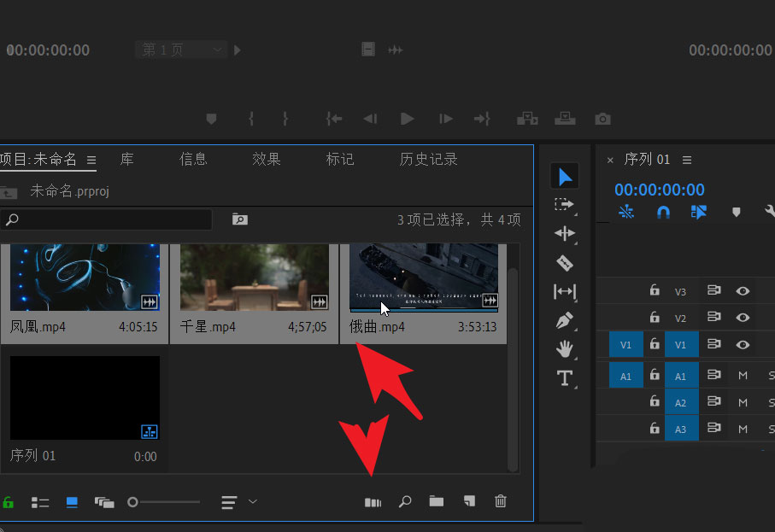Create a new bin folder
This screenshot has height=532, width=775.
tap(437, 502)
